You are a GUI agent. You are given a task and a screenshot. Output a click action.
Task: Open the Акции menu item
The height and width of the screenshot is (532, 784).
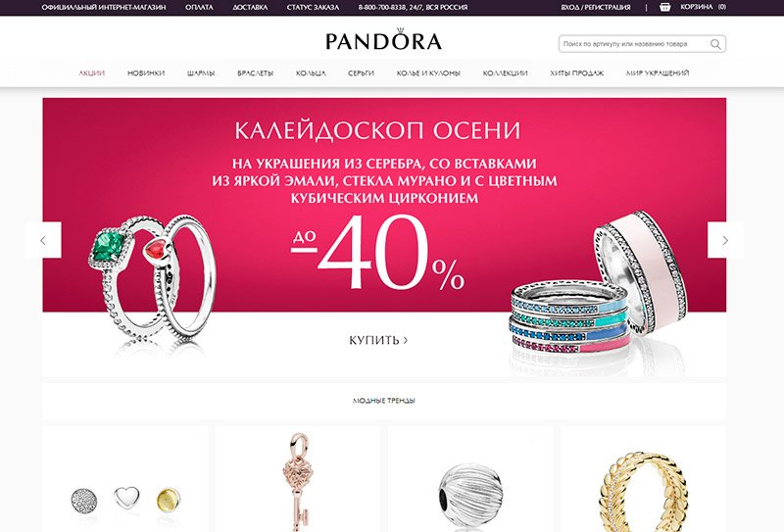tap(91, 73)
